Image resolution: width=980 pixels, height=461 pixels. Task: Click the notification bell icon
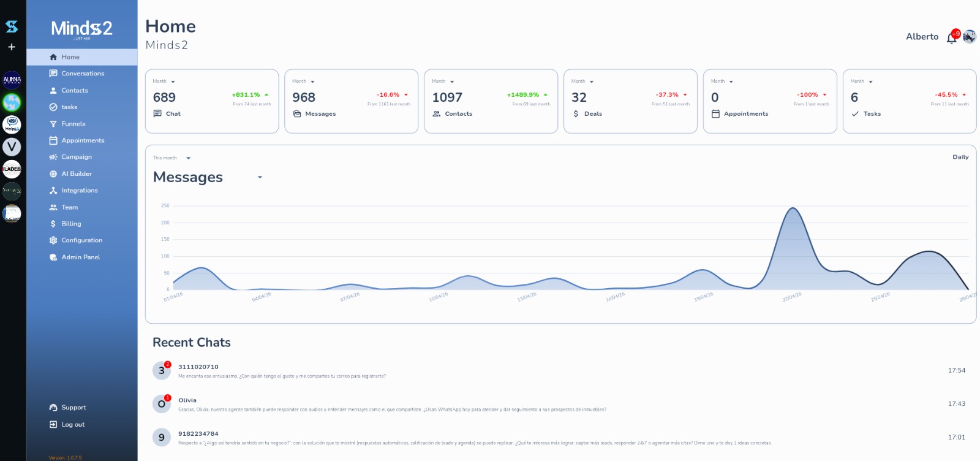click(951, 38)
